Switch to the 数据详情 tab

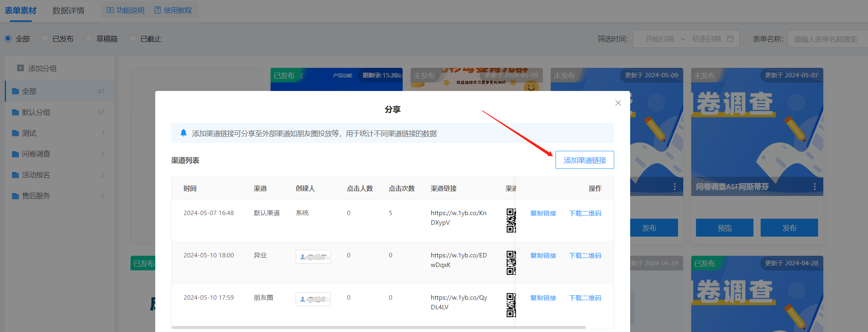click(x=68, y=10)
